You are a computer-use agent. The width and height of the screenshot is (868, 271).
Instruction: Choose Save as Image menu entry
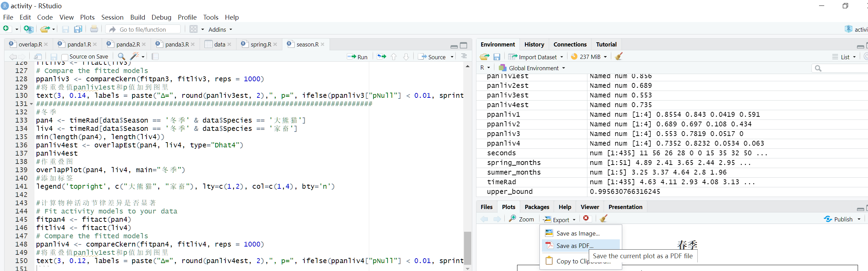coord(581,233)
